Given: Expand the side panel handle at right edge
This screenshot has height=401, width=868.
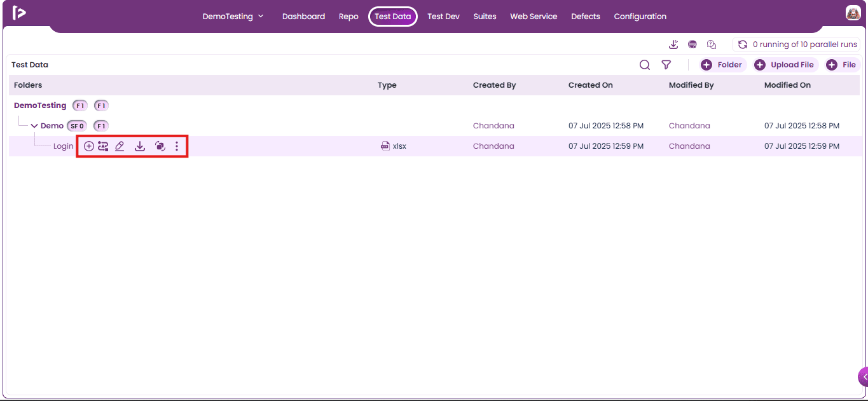Looking at the screenshot, I should (863, 377).
